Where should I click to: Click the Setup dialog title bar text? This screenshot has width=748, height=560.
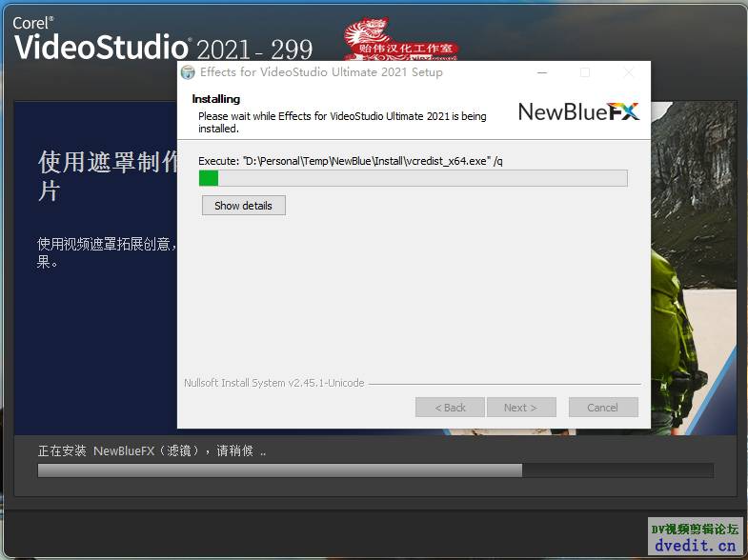[321, 72]
